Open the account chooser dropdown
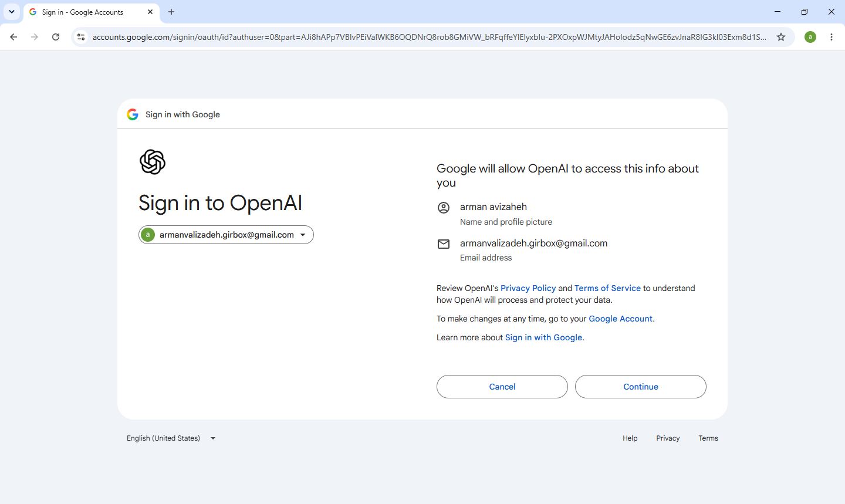The width and height of the screenshot is (845, 504). (x=226, y=235)
